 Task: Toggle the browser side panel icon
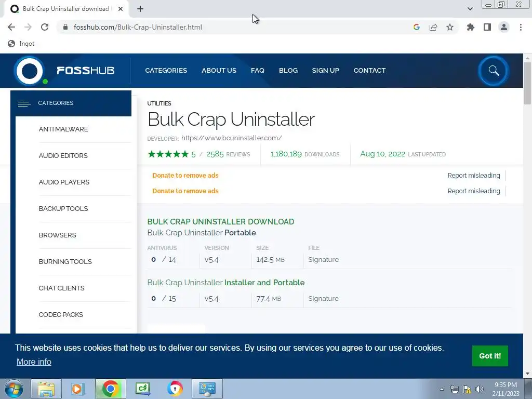(x=487, y=27)
